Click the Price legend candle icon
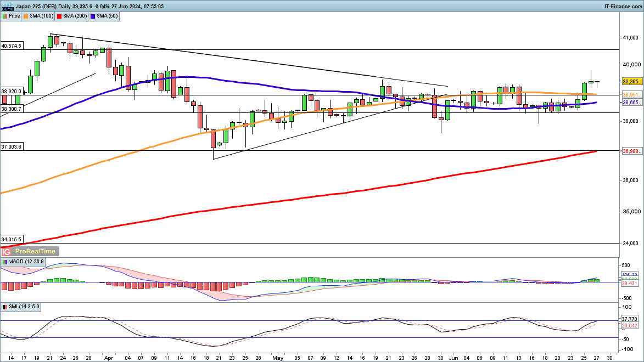Image resolution: width=644 pixels, height=362 pixels. pos(4,16)
